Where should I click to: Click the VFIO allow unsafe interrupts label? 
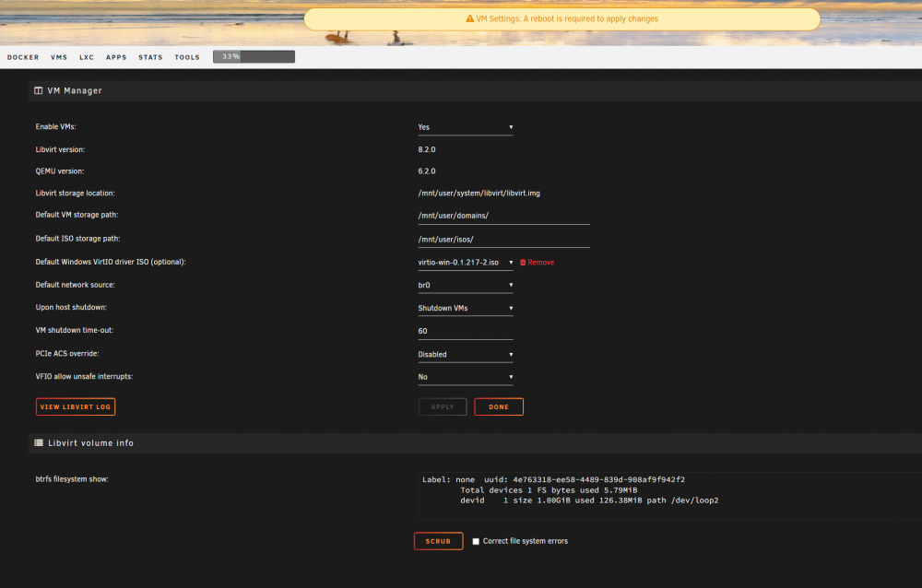[x=84, y=376]
